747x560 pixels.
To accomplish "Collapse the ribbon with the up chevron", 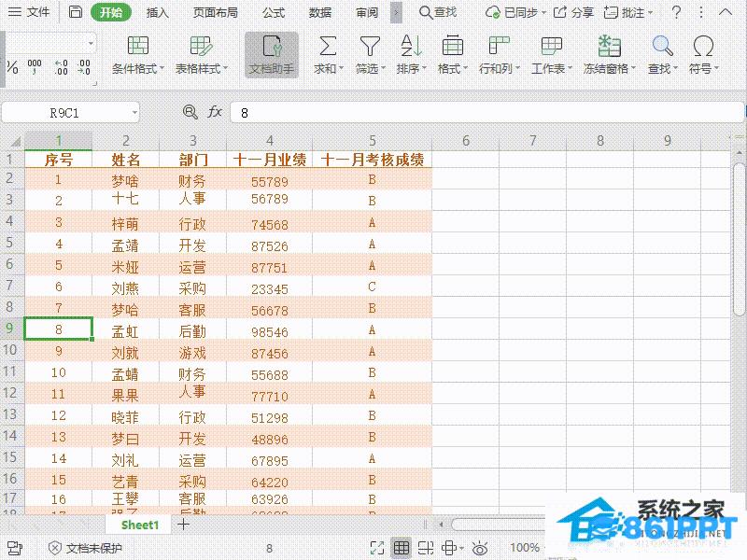I will pyautogui.click(x=726, y=12).
